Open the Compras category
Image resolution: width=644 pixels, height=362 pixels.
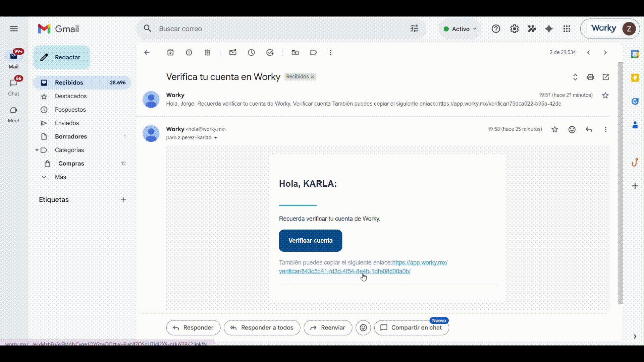[82, 164]
